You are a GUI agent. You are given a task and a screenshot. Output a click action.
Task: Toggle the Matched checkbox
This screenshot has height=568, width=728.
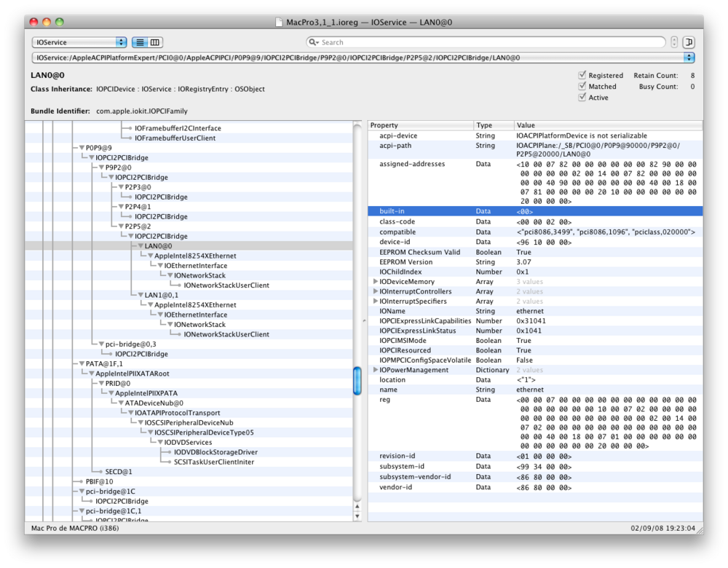[582, 86]
